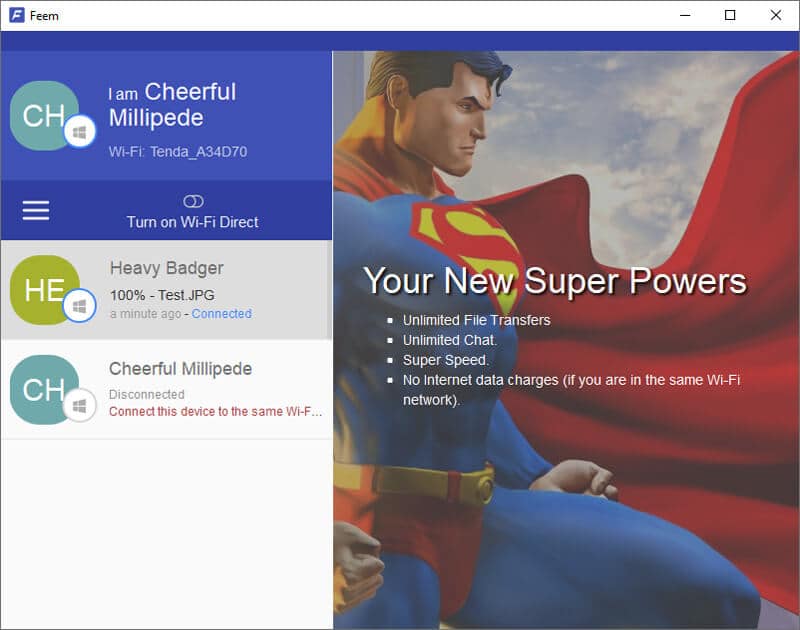Open the Heavy Badger device name
Viewport: 800px width, 630px height.
pos(167,268)
